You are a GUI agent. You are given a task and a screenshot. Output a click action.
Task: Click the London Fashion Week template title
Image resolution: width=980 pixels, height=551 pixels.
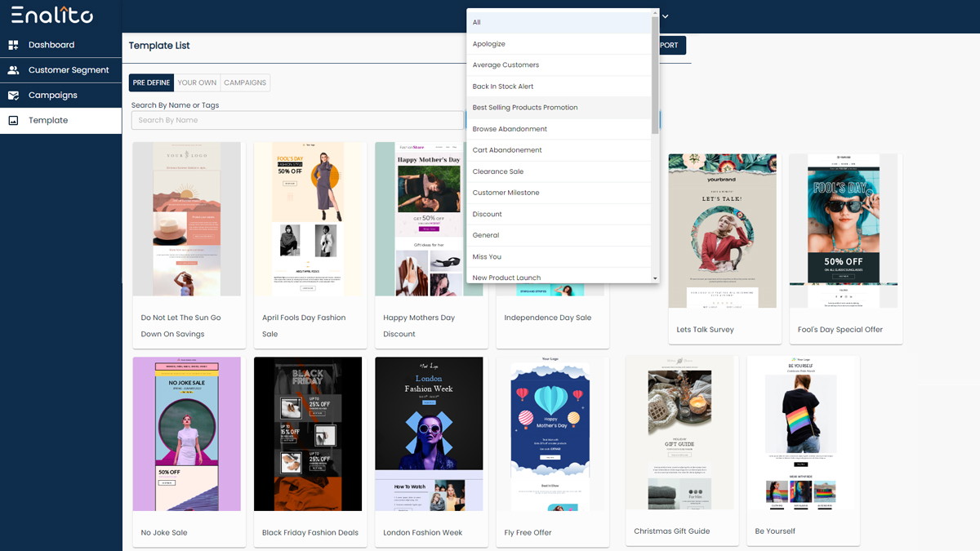click(x=423, y=532)
